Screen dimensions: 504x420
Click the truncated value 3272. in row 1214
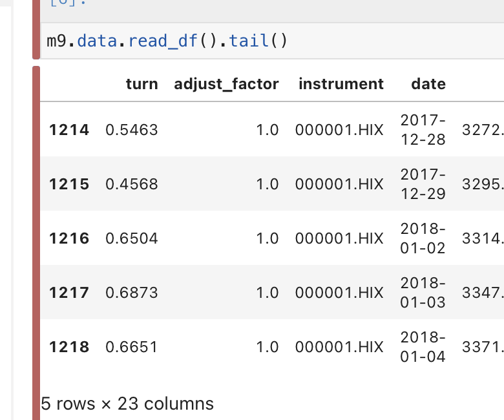tap(483, 130)
